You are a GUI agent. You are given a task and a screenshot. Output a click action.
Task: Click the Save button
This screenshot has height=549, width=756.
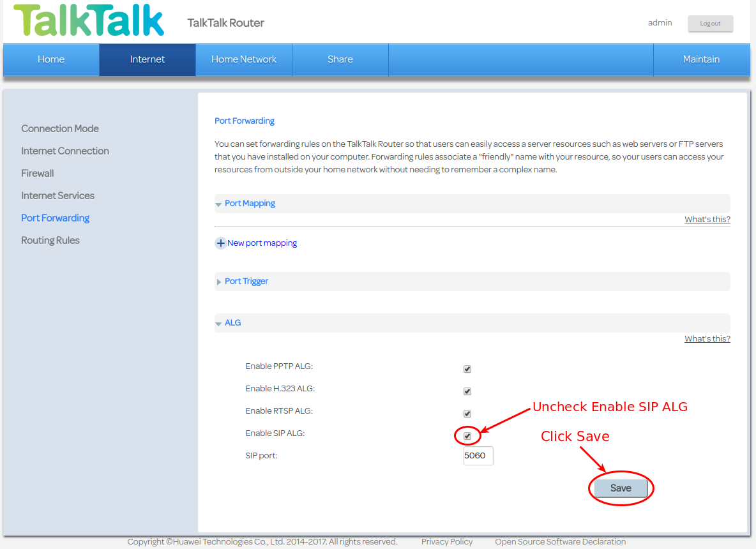click(x=621, y=488)
